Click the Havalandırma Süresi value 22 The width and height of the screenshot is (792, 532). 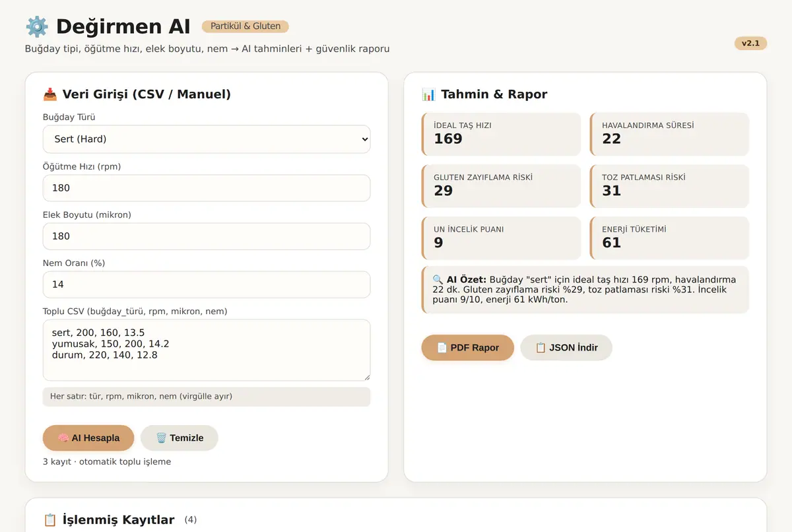tap(612, 139)
